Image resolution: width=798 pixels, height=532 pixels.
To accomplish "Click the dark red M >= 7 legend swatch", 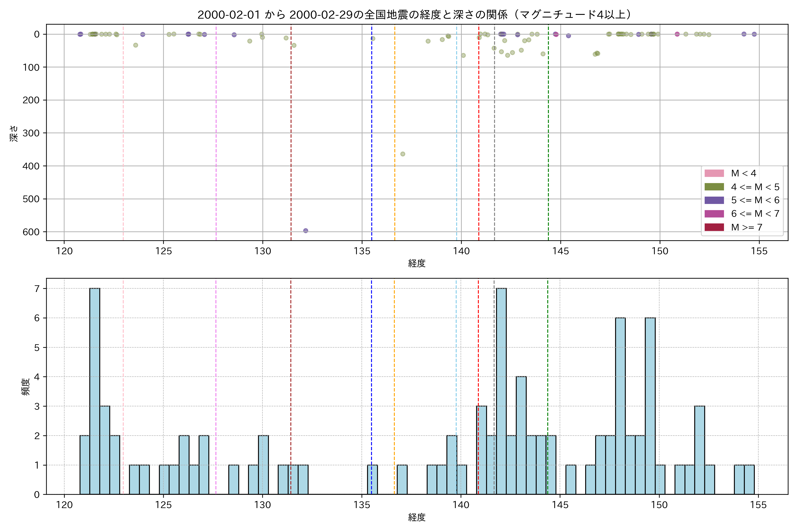I will coord(714,227).
